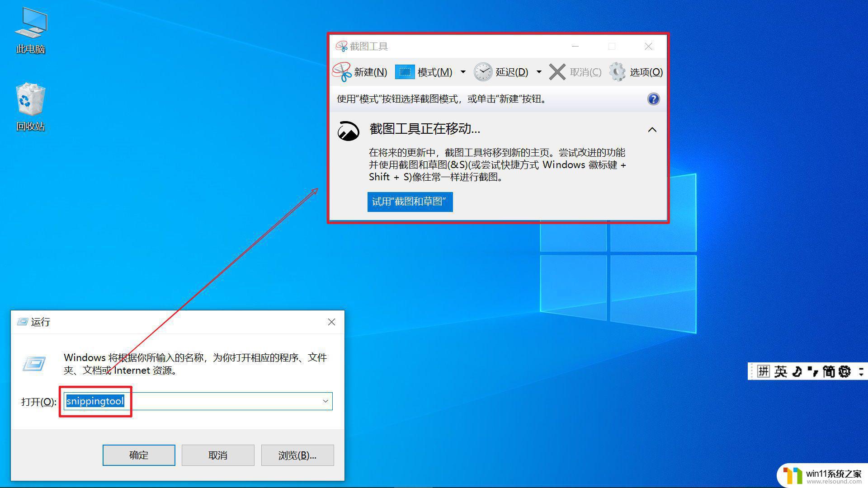Close the 运行 dialog
The width and height of the screenshot is (868, 488).
click(331, 322)
